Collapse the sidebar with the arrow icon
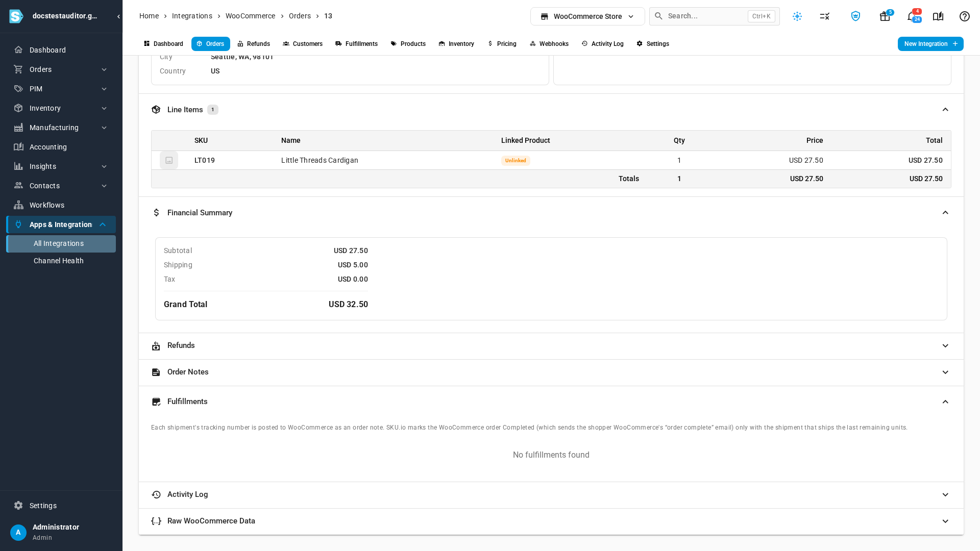The image size is (980, 551). (118, 16)
